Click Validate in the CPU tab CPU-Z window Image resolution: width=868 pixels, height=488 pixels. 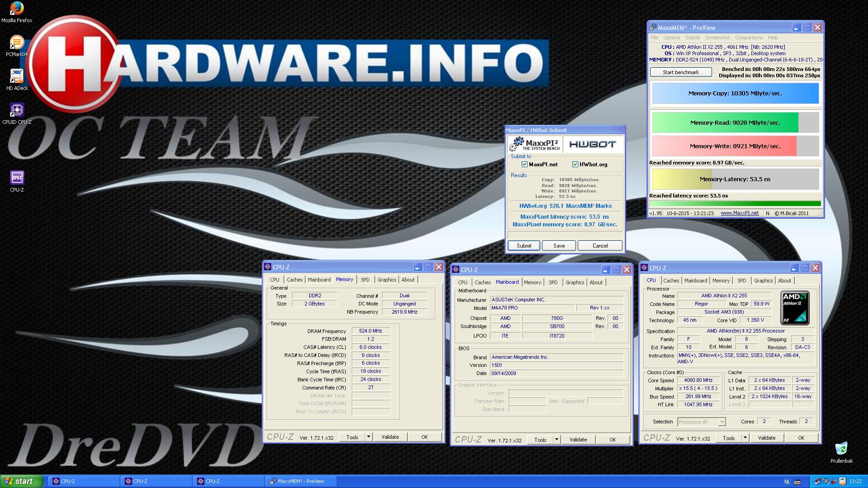coord(767,438)
